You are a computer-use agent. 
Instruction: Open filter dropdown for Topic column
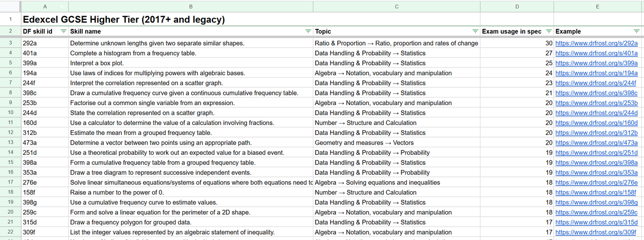(x=474, y=32)
